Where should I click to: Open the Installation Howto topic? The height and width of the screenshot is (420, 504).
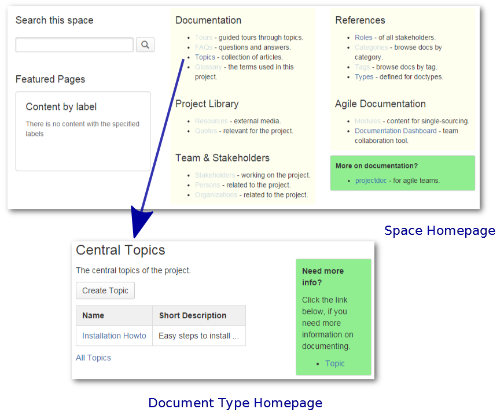tap(114, 336)
